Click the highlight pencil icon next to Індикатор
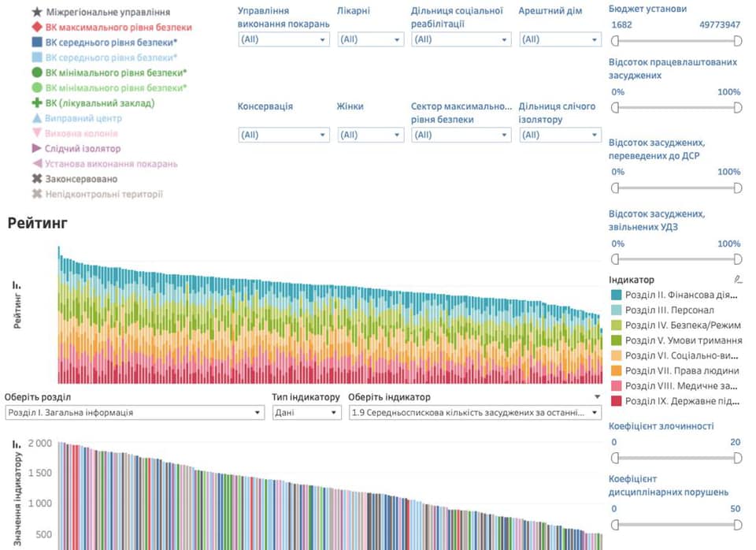Screen dimensions: 756x550 click(737, 279)
